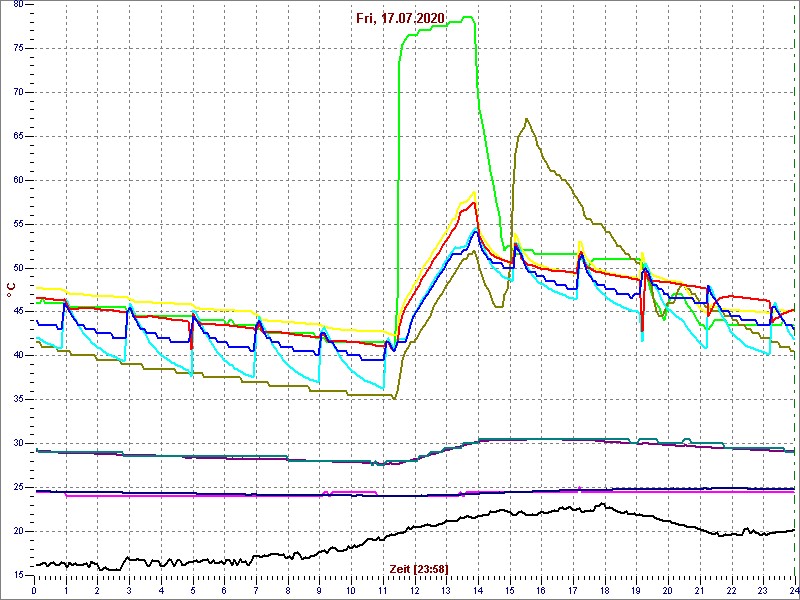Screen dimensions: 800x600
Task: Click the °C axis unit label
Action: click(11, 289)
